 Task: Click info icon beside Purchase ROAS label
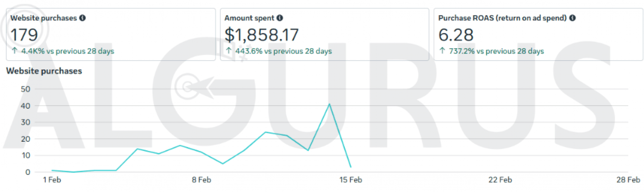[572, 18]
